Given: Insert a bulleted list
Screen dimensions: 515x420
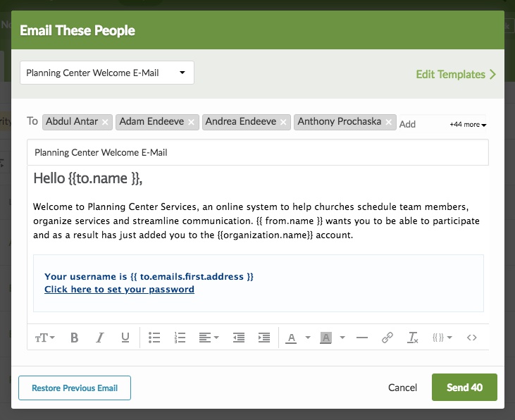Looking at the screenshot, I should (x=154, y=338).
